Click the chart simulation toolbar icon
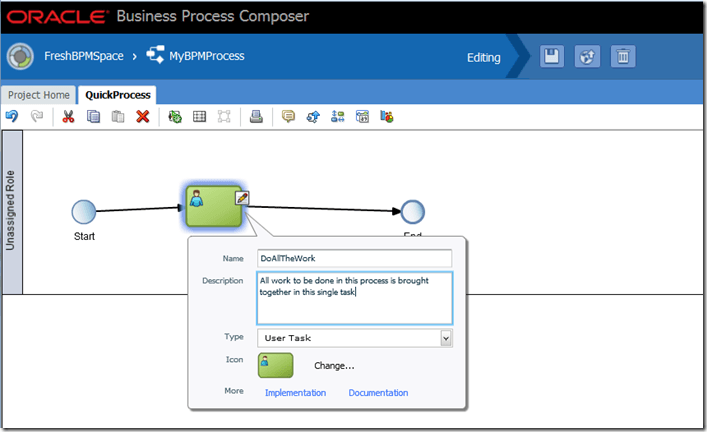The height and width of the screenshot is (432, 707). 387,117
